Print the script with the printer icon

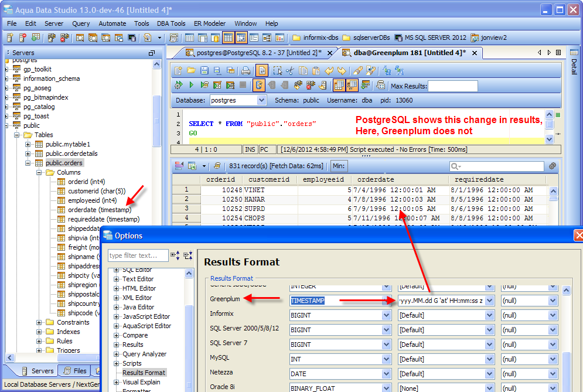tap(246, 70)
